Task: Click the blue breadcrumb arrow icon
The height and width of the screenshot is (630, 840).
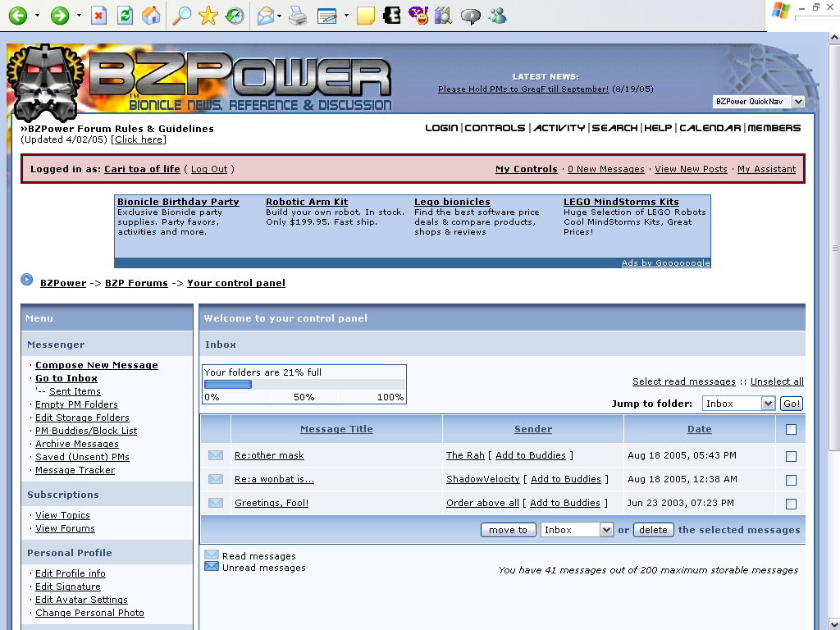Action: [27, 280]
